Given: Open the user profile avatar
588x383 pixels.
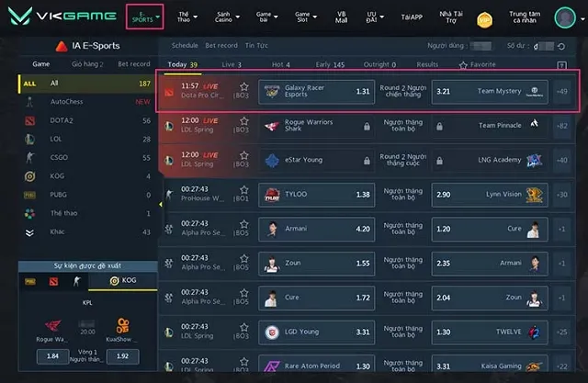Looking at the screenshot, I should click(x=565, y=17).
